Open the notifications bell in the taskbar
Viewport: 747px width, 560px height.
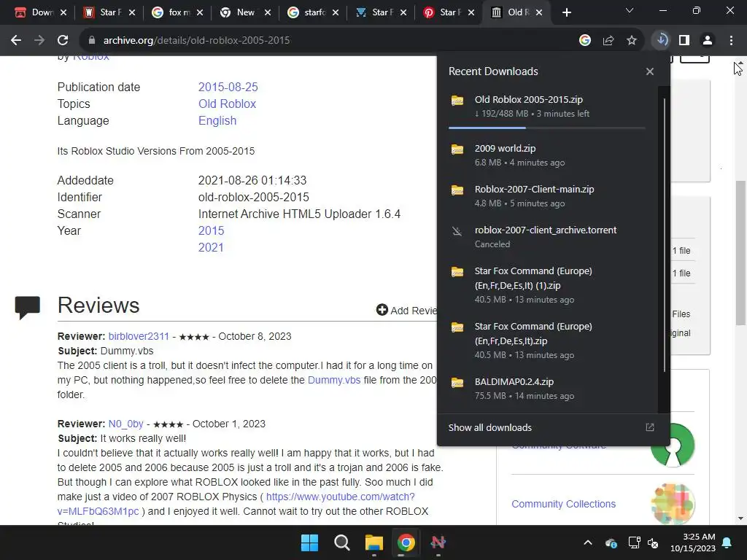(x=727, y=542)
